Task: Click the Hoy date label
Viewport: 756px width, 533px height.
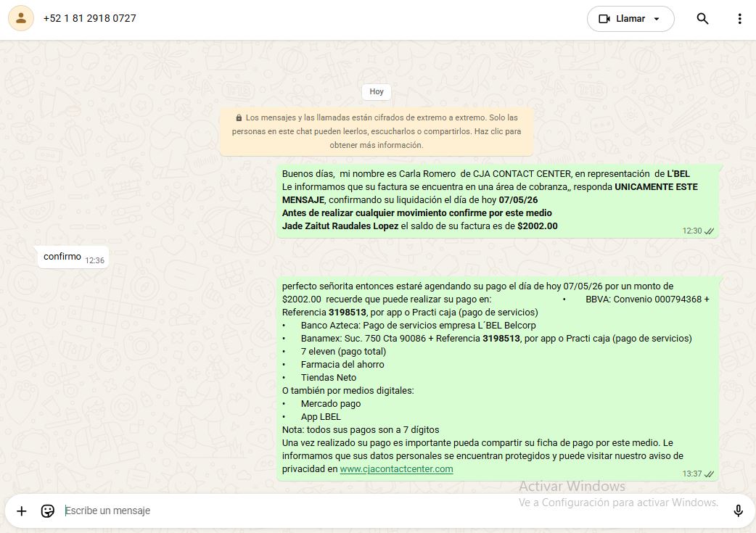Action: coord(377,91)
